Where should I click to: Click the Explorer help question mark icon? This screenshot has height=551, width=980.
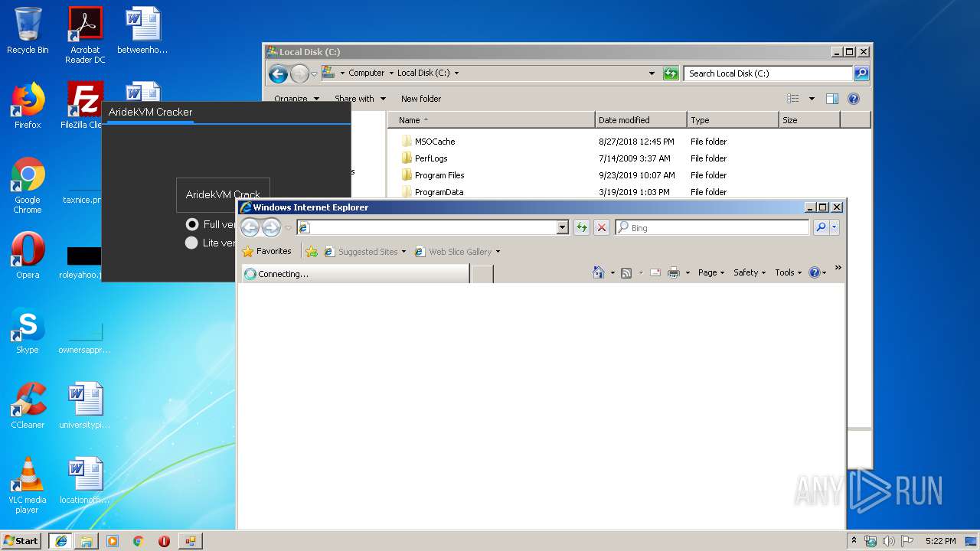click(x=854, y=99)
